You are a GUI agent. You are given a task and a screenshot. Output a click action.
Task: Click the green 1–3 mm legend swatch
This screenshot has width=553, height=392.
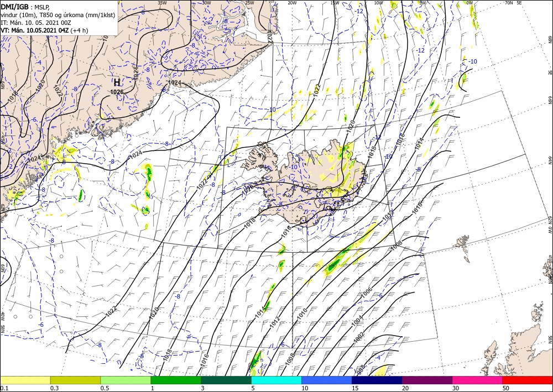point(176,380)
